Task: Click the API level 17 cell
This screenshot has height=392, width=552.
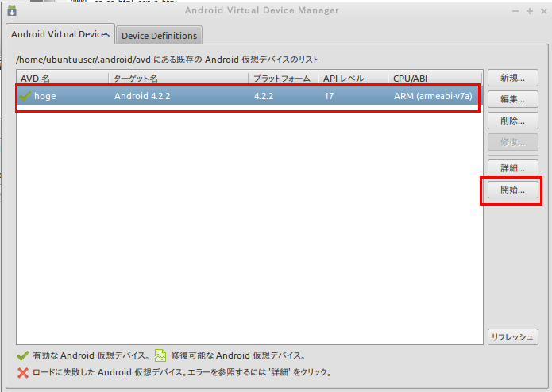Action: [329, 96]
